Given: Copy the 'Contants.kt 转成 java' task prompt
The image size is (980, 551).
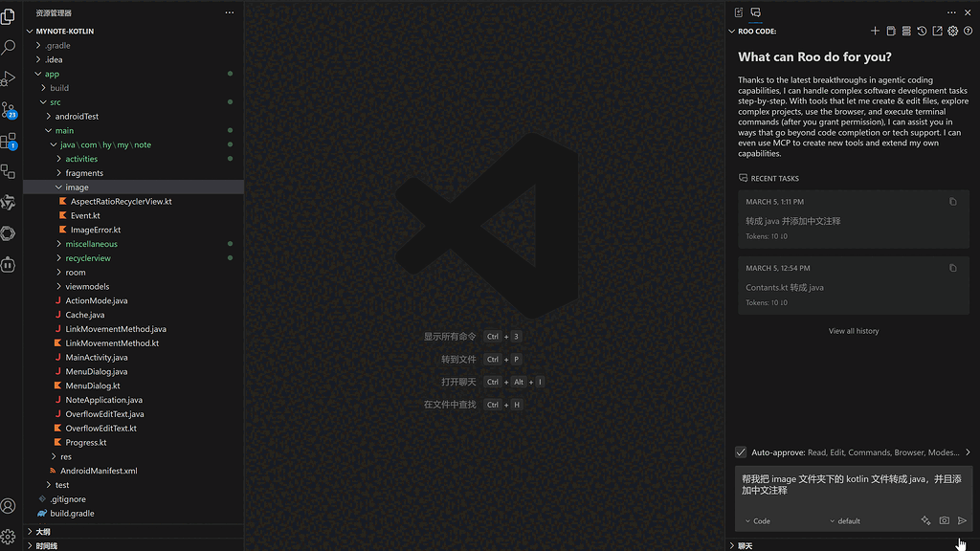Looking at the screenshot, I should pos(953,268).
